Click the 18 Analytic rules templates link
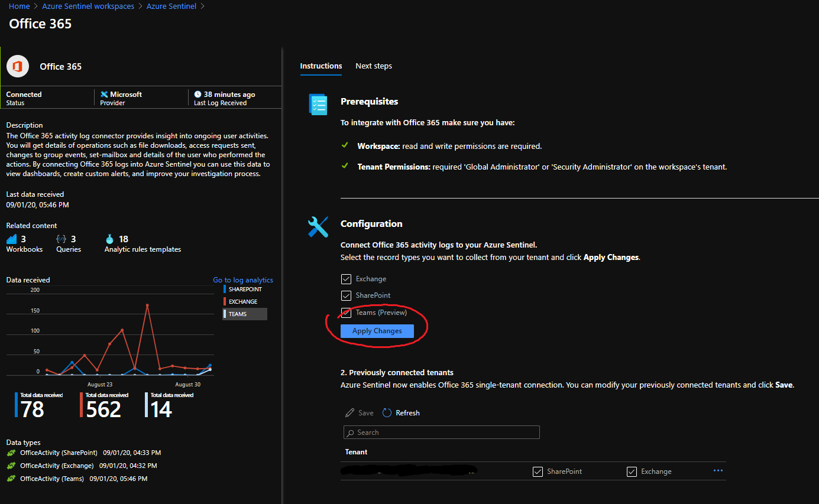Viewport: 819px width, 504px height. tap(143, 243)
